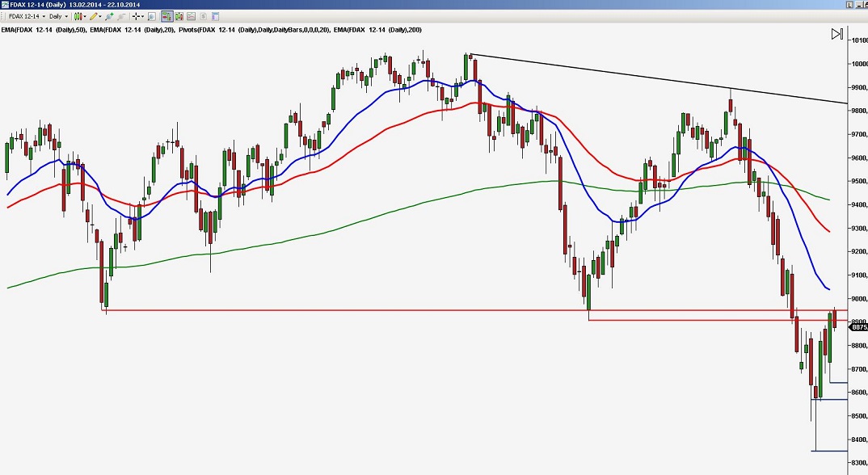Viewport: 868px width, 475px height.
Task: Select the pencil drawing tool
Action: pos(93,15)
